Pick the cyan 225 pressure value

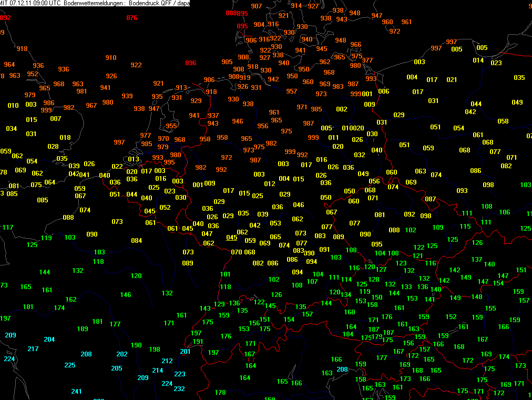pyautogui.click(x=70, y=365)
